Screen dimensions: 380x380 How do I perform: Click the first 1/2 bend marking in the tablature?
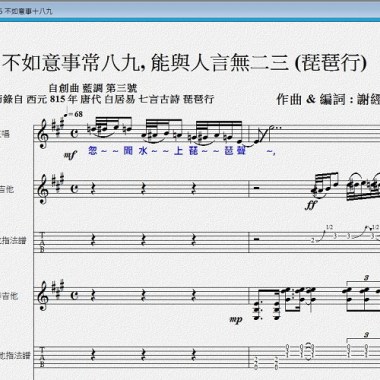329,227
